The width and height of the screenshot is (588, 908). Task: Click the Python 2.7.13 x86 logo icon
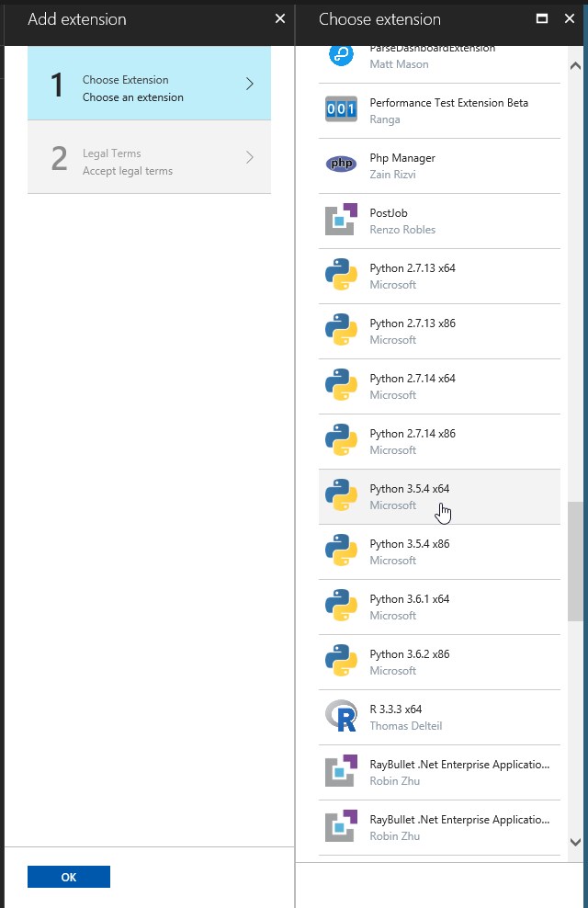tap(341, 329)
